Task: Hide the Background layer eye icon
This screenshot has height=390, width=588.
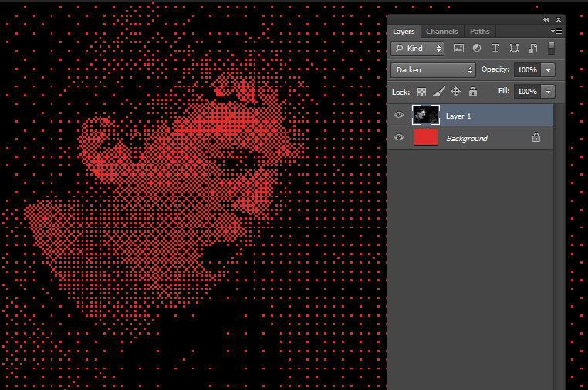Action: click(x=399, y=137)
